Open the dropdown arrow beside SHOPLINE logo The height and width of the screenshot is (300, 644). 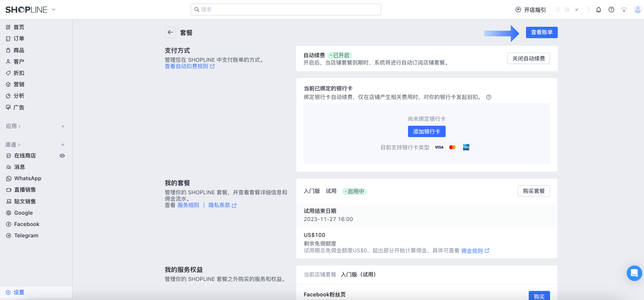(x=54, y=10)
